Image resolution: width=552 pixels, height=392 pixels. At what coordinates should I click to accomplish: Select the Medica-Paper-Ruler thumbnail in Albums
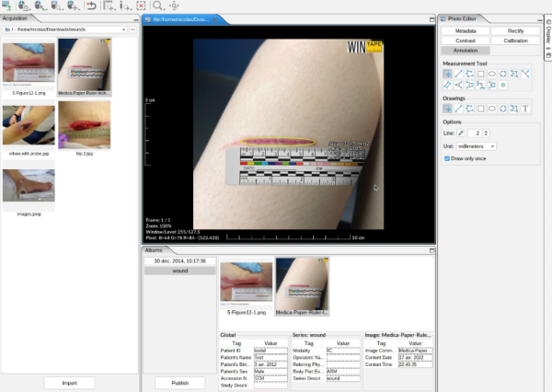coord(302,287)
